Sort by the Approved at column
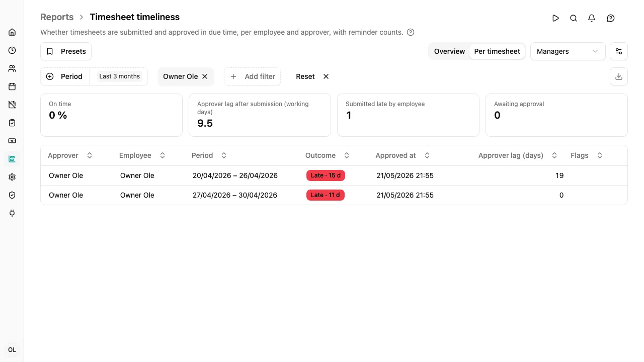This screenshot has height=362, width=644. 403,155
